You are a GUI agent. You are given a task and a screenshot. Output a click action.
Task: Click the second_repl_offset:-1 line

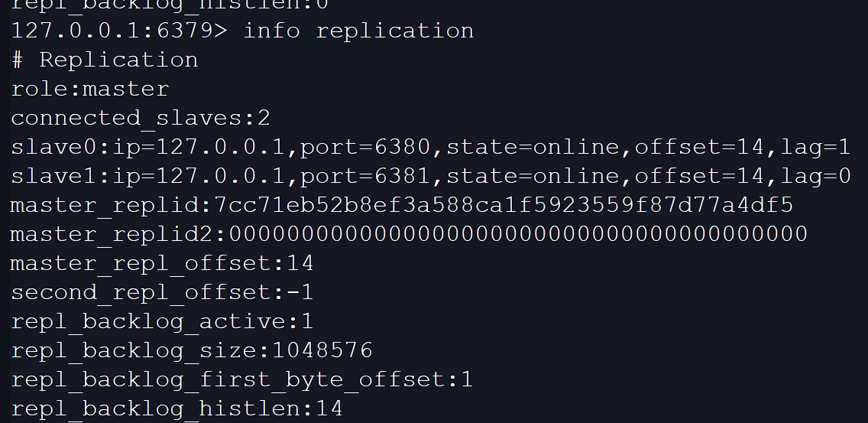coord(162,293)
